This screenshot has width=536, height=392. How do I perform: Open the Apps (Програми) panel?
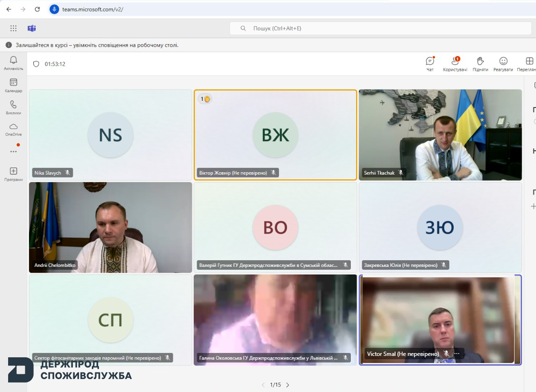pos(13,171)
